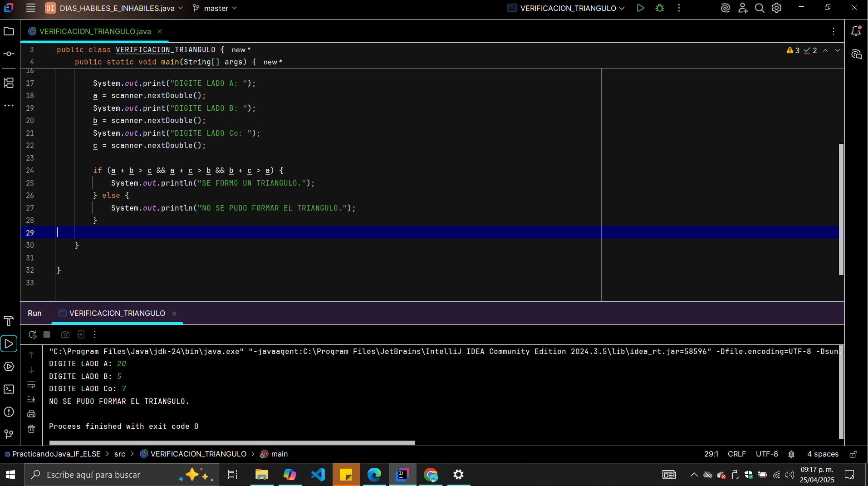Expand the master branch dropdown

pos(215,8)
